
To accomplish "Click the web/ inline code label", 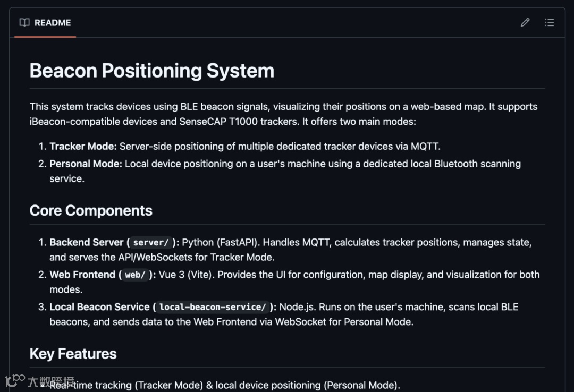I will (136, 275).
